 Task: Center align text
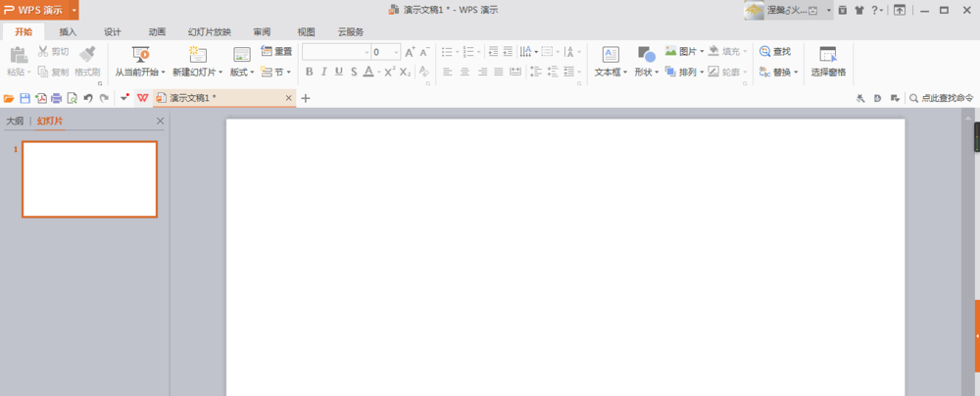tap(465, 72)
